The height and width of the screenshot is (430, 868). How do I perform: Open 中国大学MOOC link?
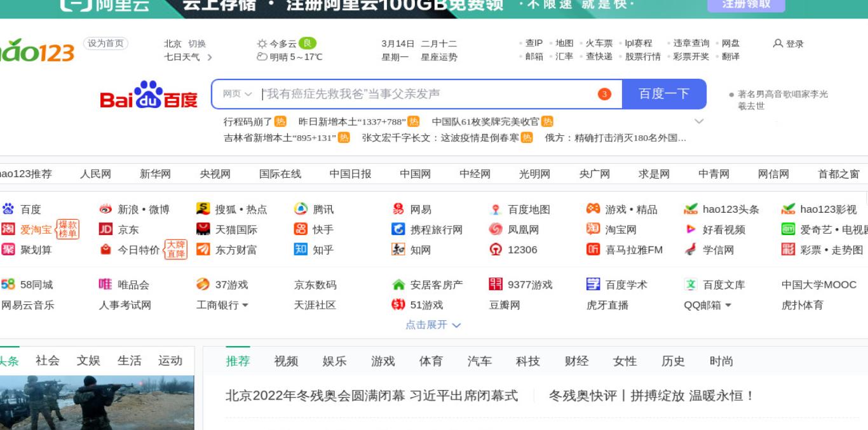pos(819,285)
